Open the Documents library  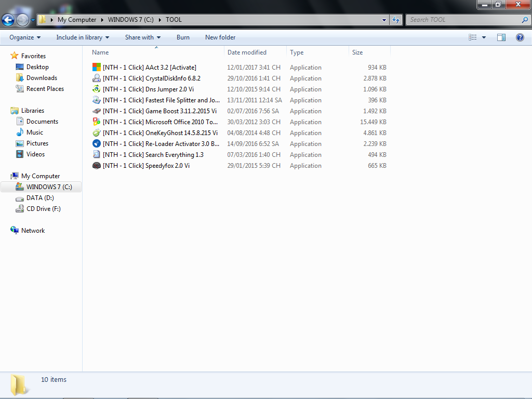click(42, 121)
